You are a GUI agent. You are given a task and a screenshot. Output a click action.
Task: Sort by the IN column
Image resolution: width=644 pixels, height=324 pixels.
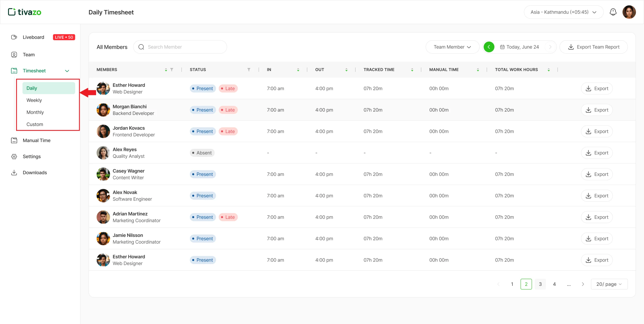pos(298,70)
